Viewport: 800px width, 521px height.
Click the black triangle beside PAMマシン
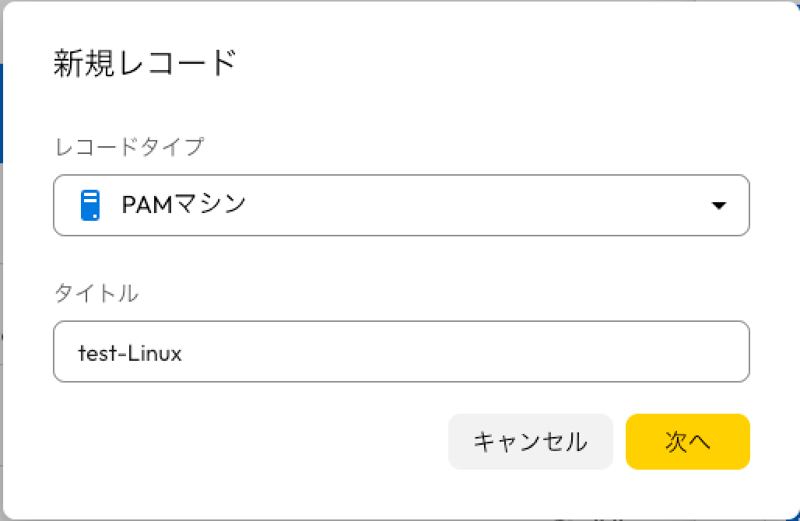tap(718, 206)
